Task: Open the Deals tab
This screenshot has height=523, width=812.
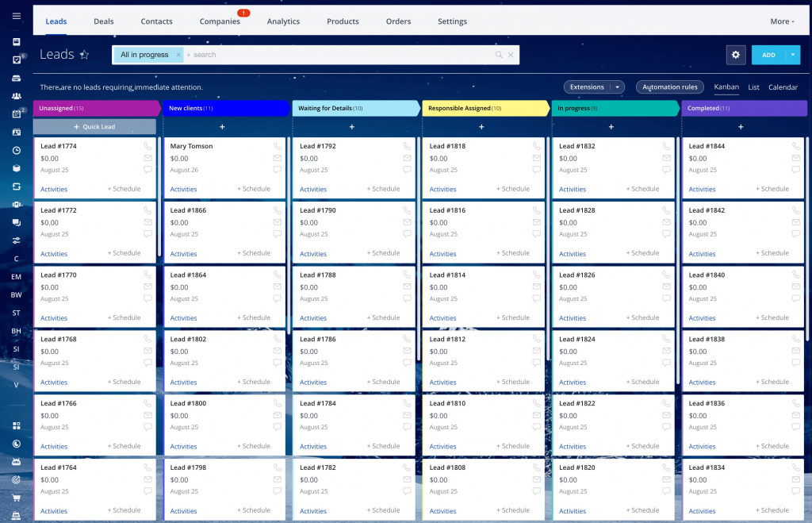Action: (x=104, y=21)
